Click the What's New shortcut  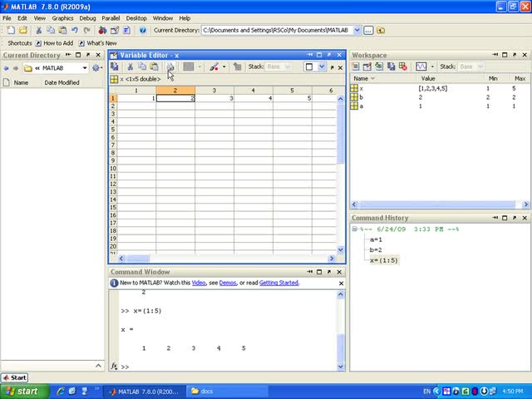(x=98, y=43)
